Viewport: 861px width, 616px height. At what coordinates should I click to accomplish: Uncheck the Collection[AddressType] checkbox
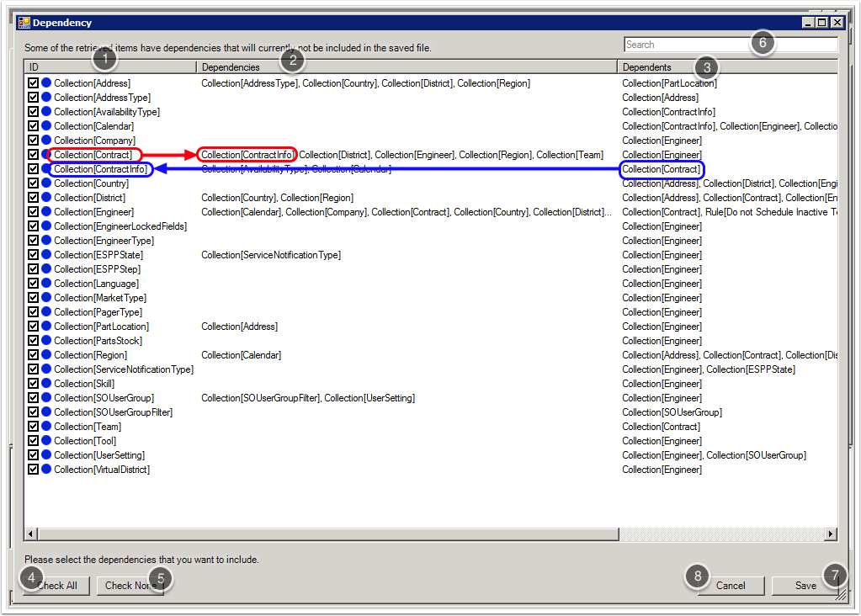pos(34,98)
